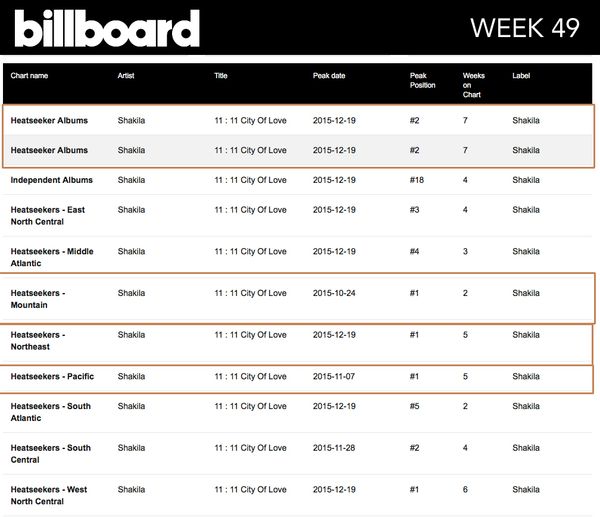Select the Label column header
The height and width of the screenshot is (517, 600).
[521, 76]
